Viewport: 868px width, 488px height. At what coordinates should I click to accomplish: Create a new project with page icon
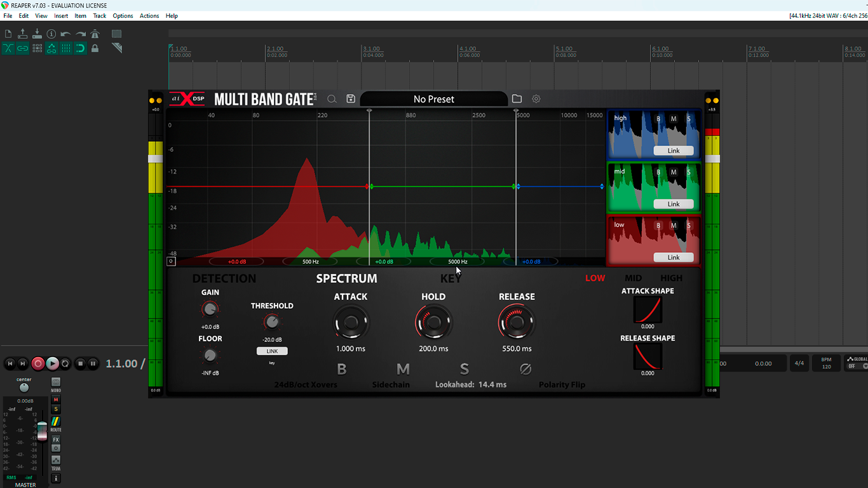click(8, 34)
